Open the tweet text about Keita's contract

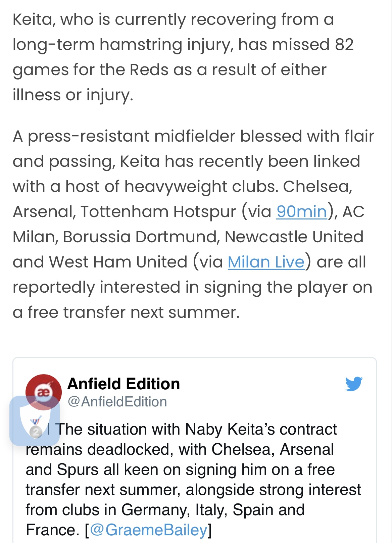(x=194, y=480)
